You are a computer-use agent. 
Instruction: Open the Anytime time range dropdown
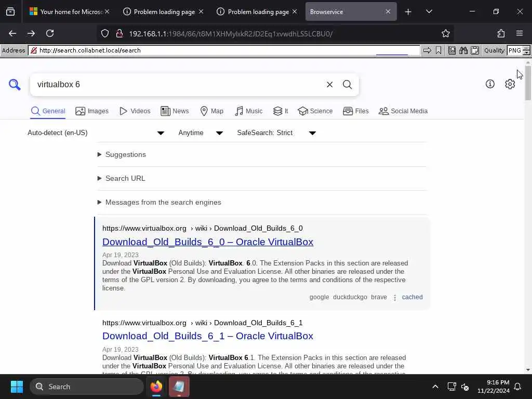pyautogui.click(x=200, y=132)
